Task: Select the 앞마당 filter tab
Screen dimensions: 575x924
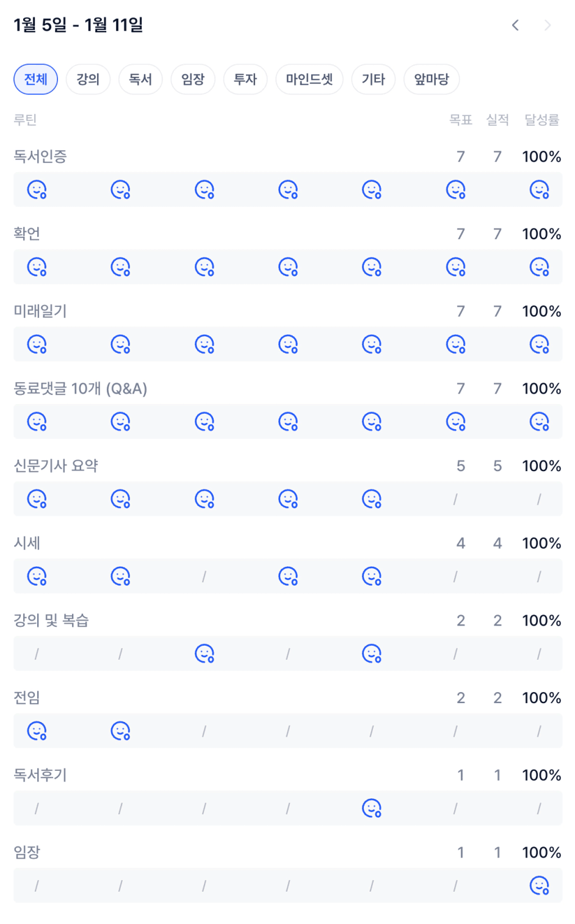Action: point(432,79)
